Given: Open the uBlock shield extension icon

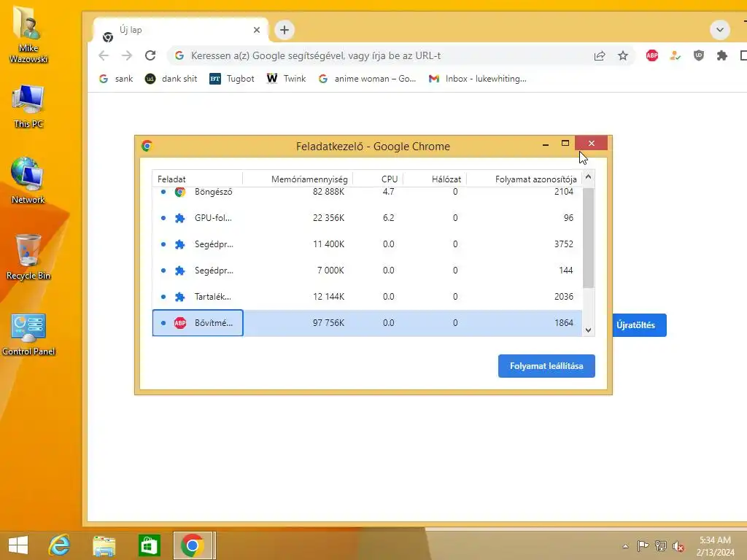Looking at the screenshot, I should (698, 55).
